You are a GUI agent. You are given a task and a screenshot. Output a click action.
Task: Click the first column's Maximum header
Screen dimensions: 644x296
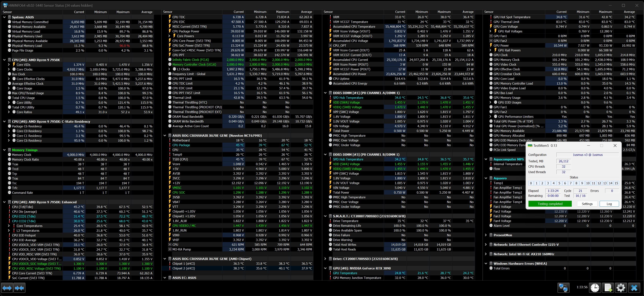123,12
